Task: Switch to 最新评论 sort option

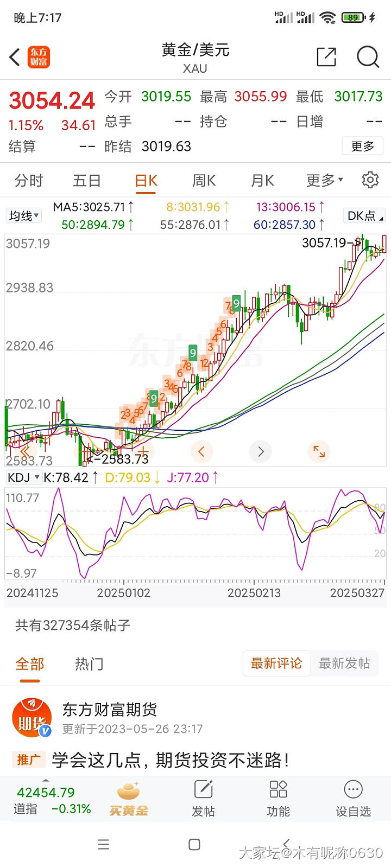Action: (276, 663)
